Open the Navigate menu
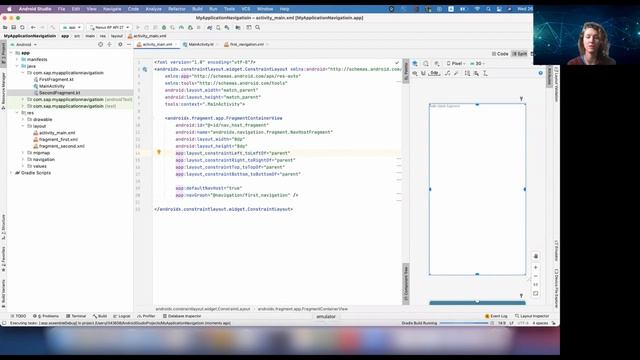The height and width of the screenshot is (360, 640). tap(112, 9)
